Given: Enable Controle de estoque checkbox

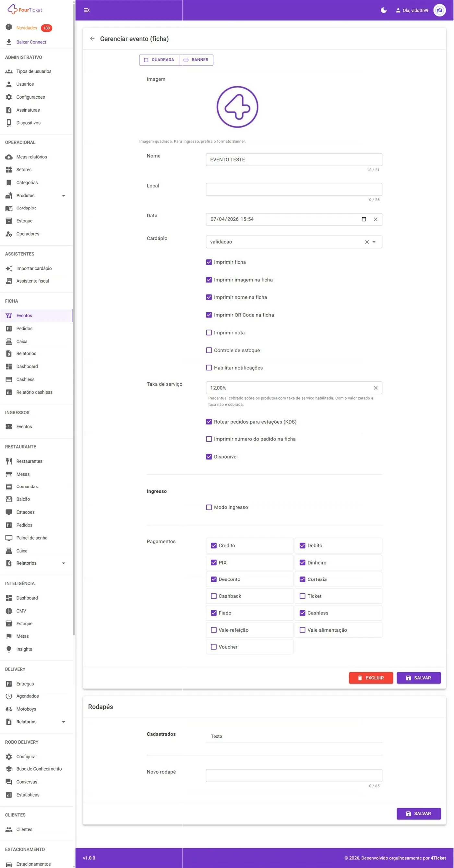Looking at the screenshot, I should 209,351.
